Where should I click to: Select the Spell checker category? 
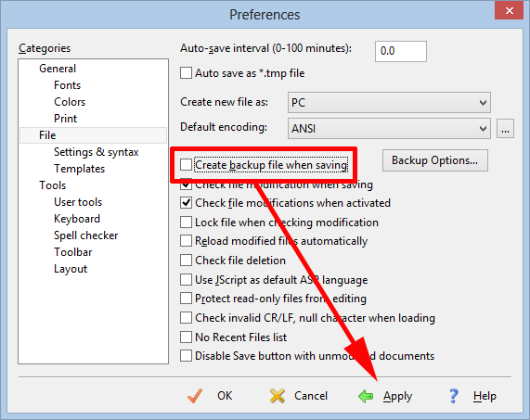85,235
